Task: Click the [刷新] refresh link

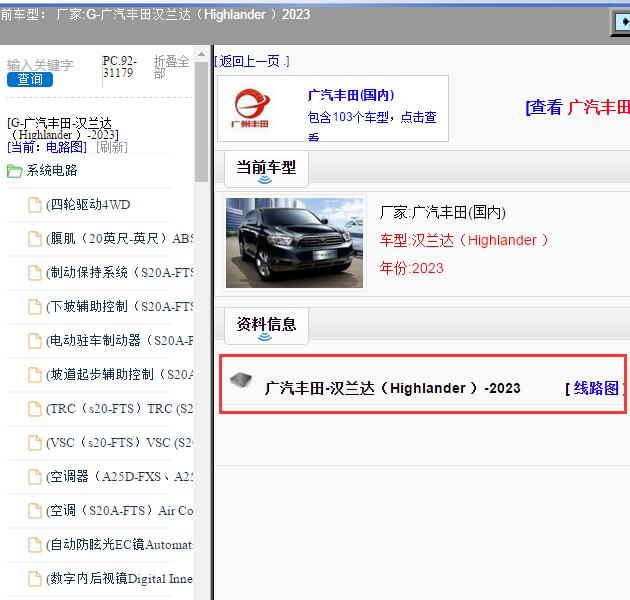Action: (112, 147)
